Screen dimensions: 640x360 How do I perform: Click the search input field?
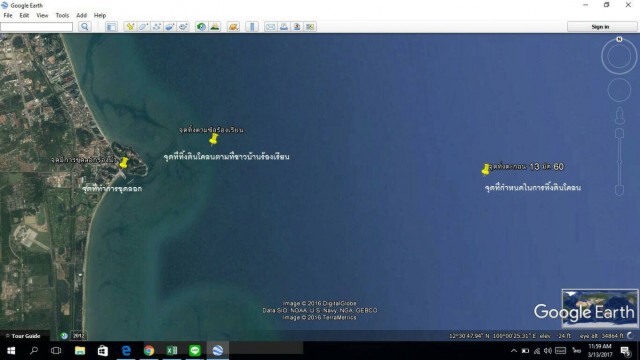[x=37, y=27]
